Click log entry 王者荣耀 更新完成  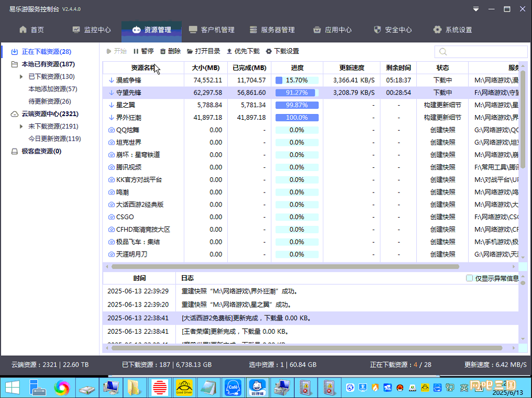click(235, 332)
